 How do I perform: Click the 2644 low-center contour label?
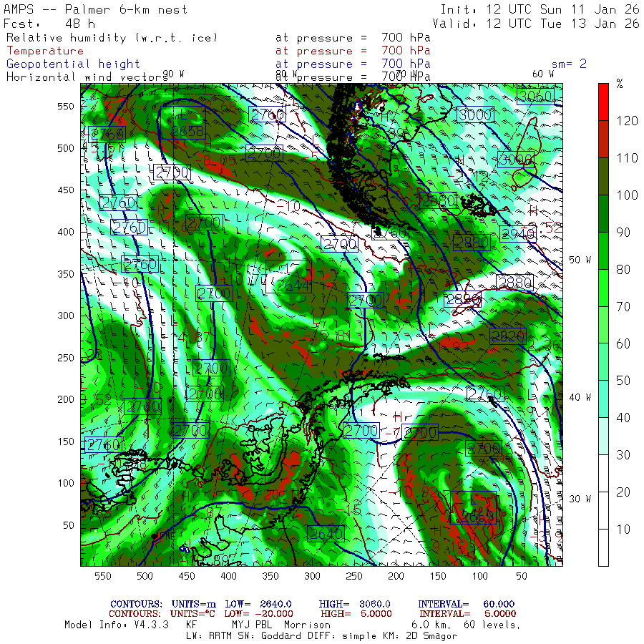(x=292, y=286)
